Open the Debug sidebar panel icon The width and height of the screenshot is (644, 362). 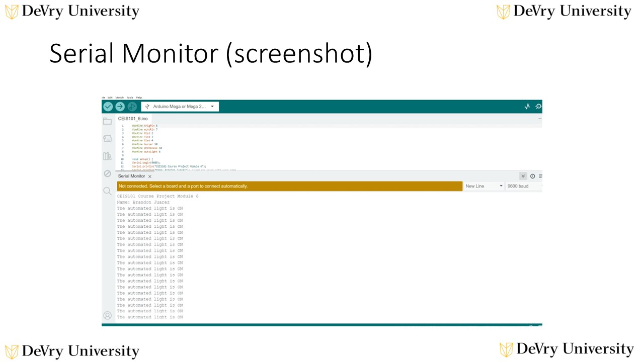click(107, 173)
